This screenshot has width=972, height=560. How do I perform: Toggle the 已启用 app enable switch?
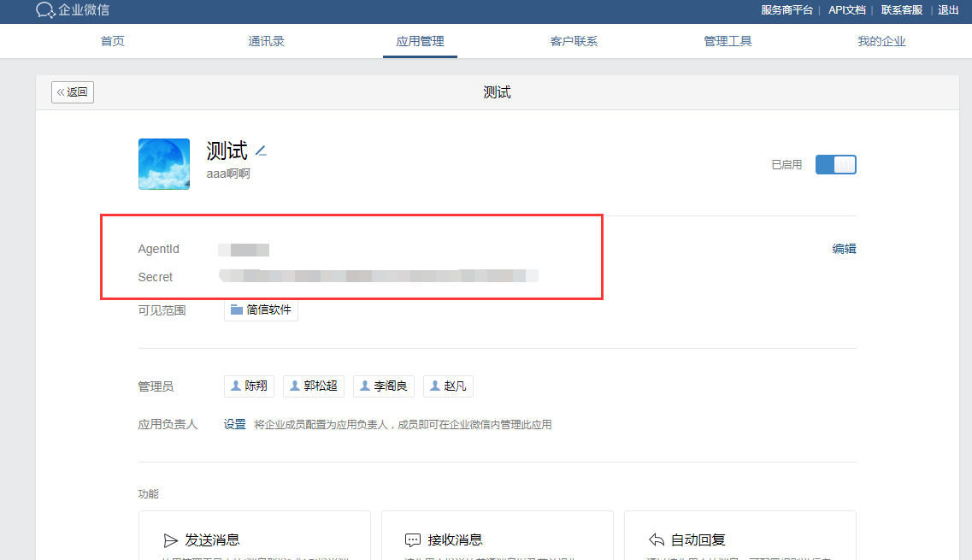coord(835,164)
